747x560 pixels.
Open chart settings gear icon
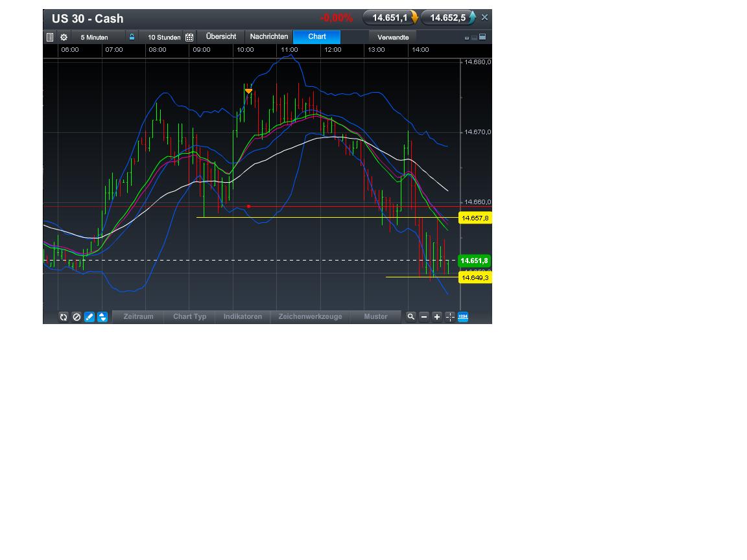64,37
